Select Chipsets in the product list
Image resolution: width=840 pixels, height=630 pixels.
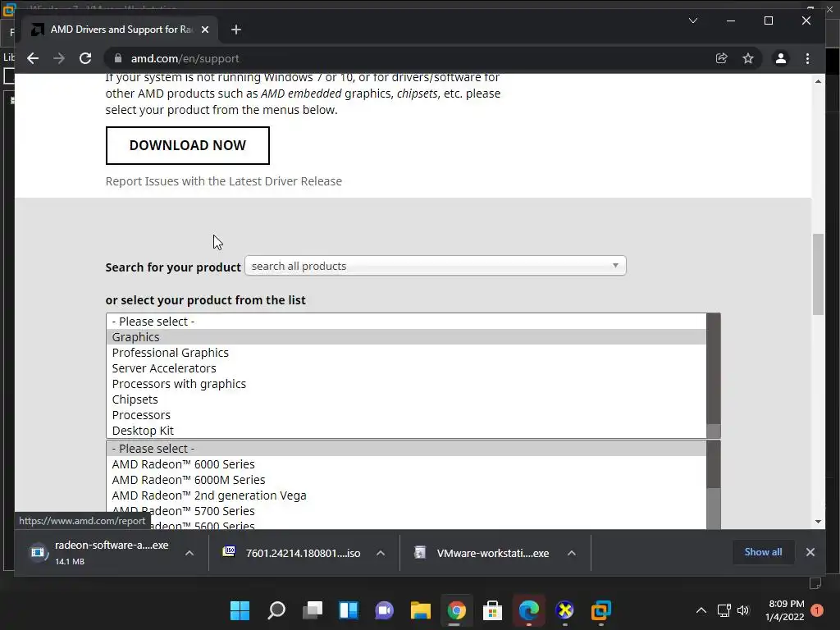click(406, 399)
